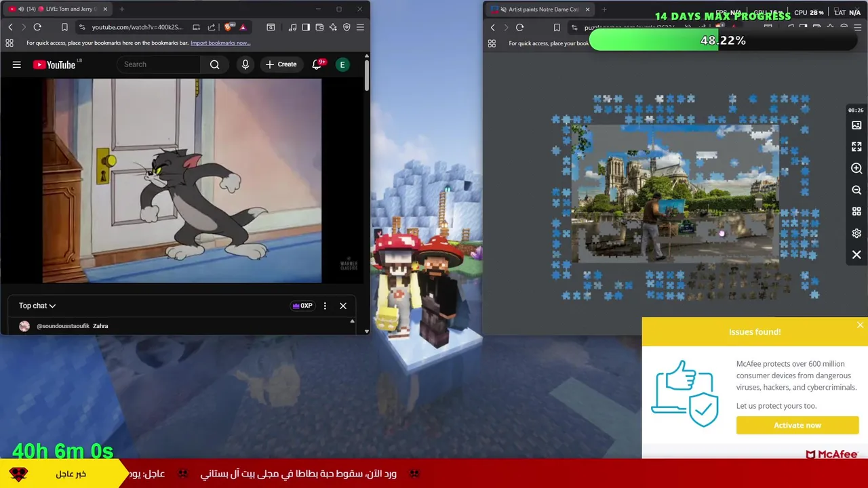Screen dimensions: 868x488
Task: Open the apps grid icon in YouTube window bookmarks bar
Action: (x=9, y=43)
